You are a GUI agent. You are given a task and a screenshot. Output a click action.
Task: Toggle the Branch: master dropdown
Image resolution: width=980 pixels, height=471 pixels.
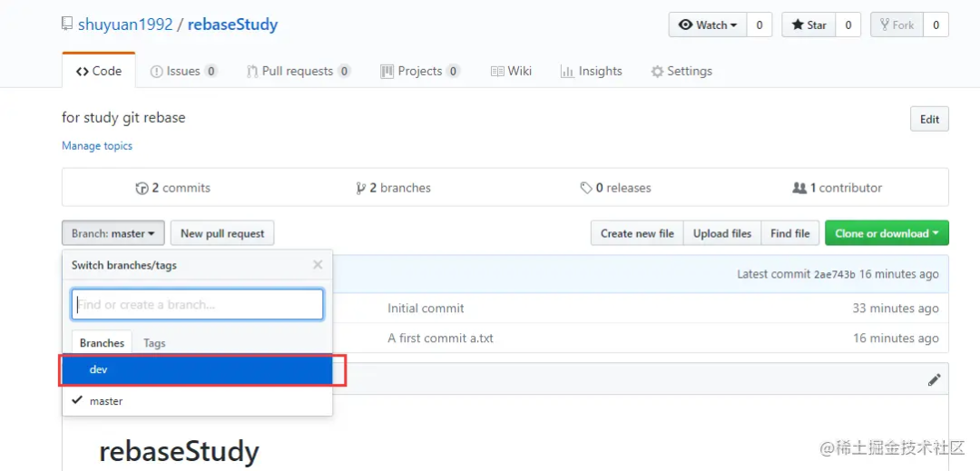tap(113, 233)
